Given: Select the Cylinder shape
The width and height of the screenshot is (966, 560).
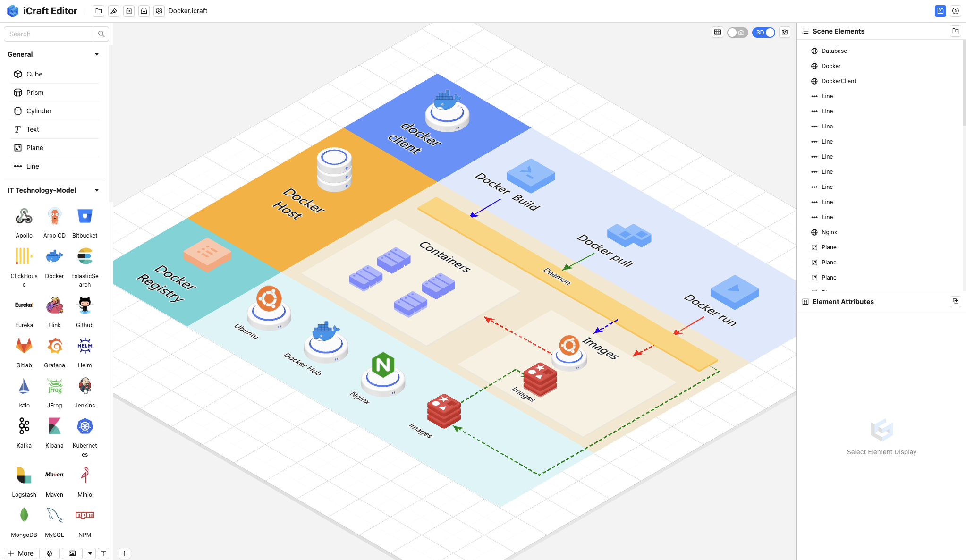Looking at the screenshot, I should [x=55, y=111].
